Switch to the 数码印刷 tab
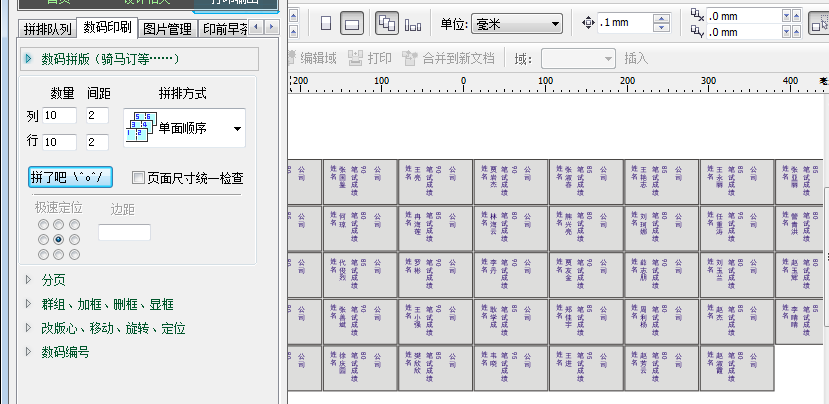 107,27
